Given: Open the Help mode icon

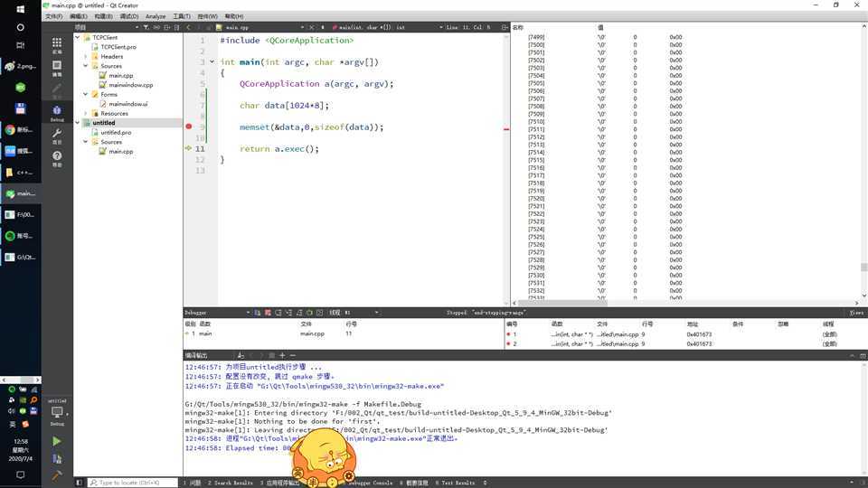Looking at the screenshot, I should (x=57, y=158).
